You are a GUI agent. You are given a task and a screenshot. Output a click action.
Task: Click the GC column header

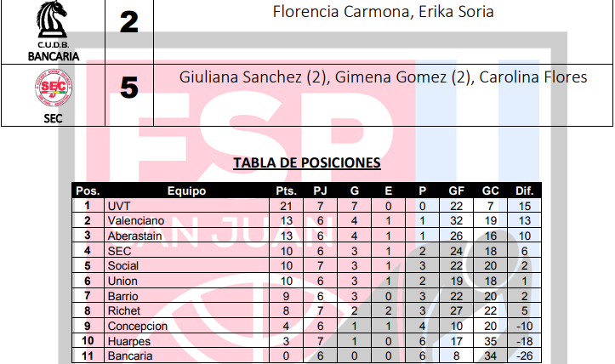[490, 191]
